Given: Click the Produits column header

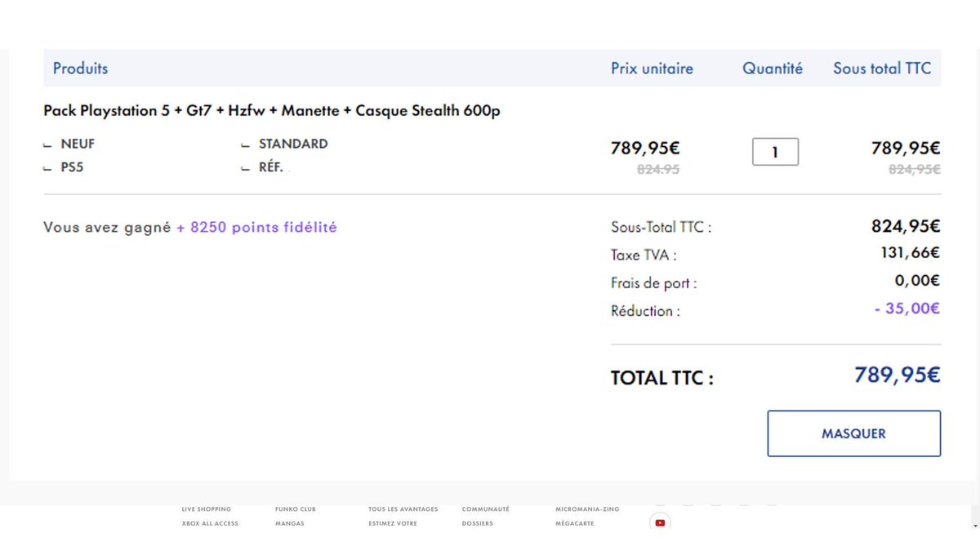Looking at the screenshot, I should [80, 69].
